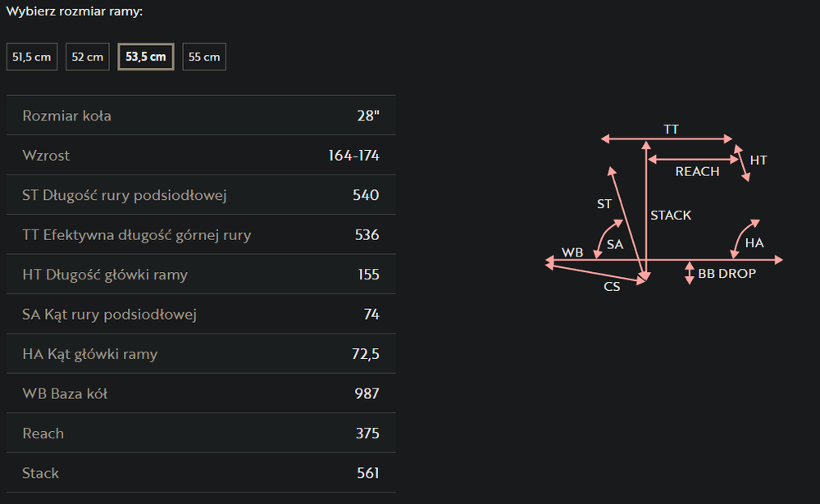Click the TT arrow label in diagram

click(672, 129)
